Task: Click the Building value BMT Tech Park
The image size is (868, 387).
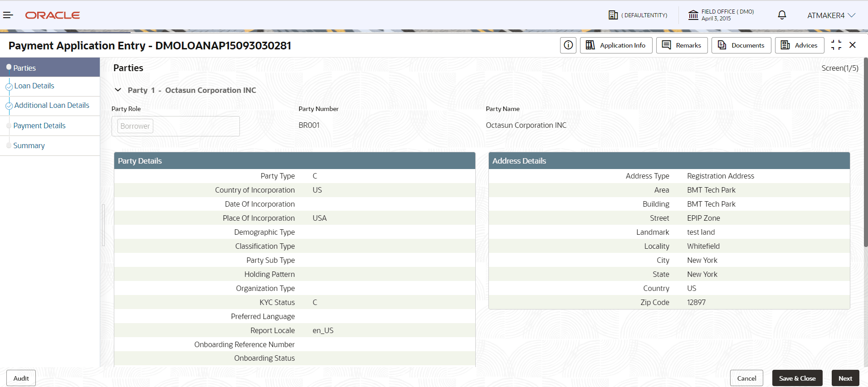Action: 711,204
